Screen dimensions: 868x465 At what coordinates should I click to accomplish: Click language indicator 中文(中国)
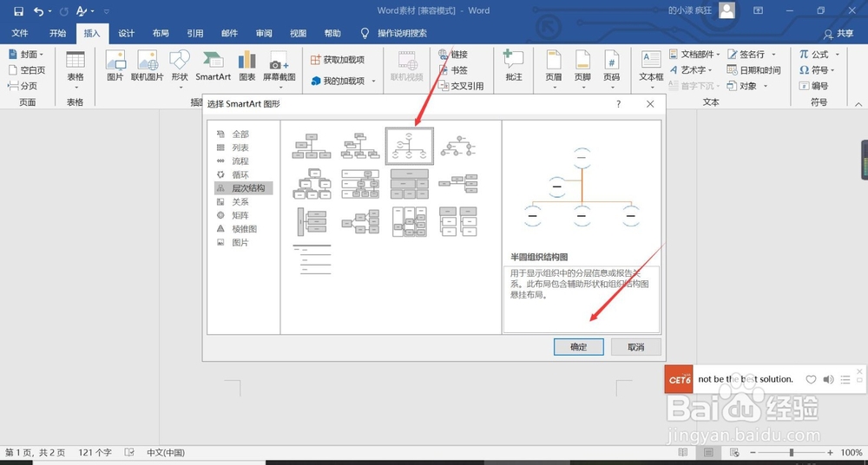point(166,452)
